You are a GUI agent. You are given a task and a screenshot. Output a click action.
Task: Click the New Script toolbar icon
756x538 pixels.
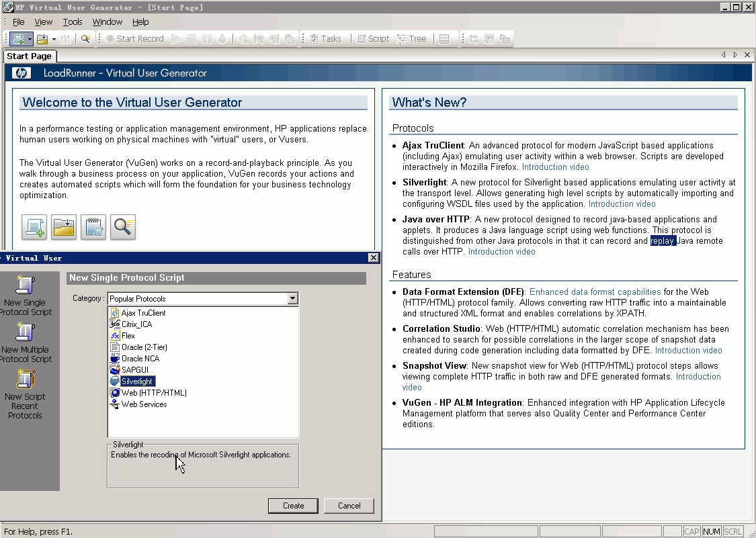tap(18, 39)
